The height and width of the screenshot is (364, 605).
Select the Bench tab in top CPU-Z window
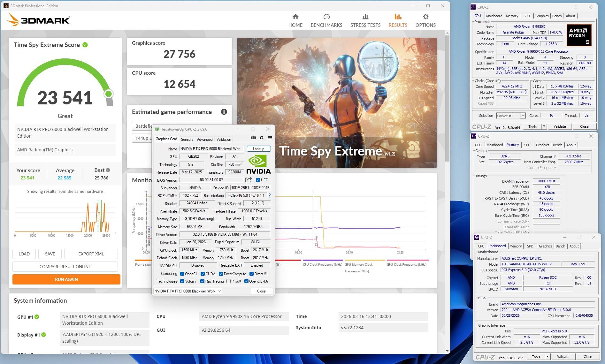(x=557, y=16)
